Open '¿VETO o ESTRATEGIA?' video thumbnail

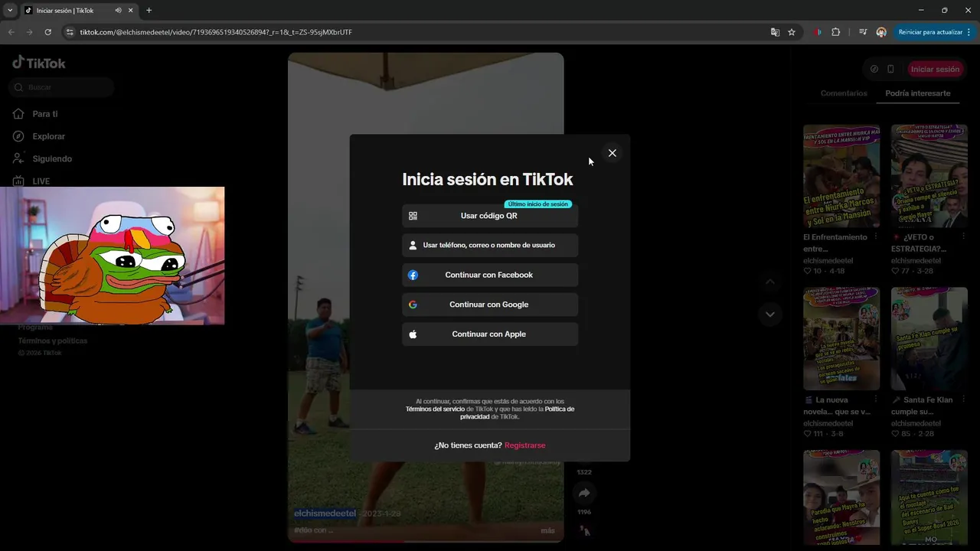(x=929, y=176)
